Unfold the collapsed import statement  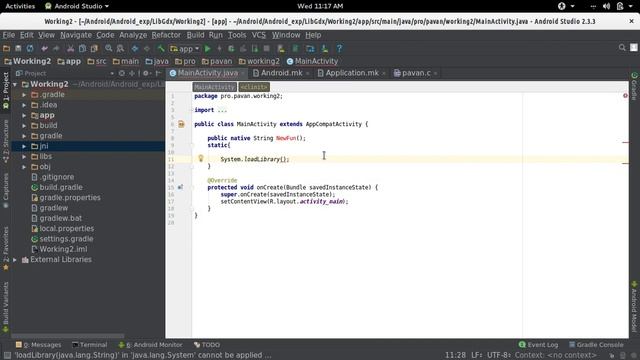coord(192,110)
